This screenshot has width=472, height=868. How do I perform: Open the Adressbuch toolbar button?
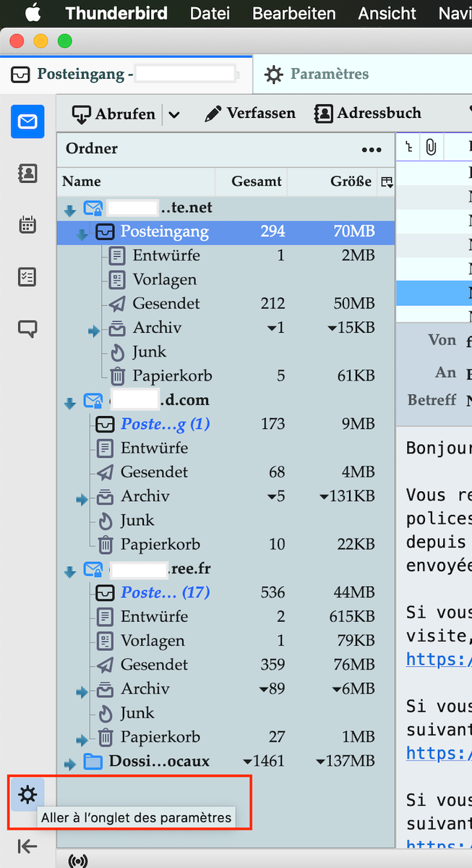click(368, 114)
